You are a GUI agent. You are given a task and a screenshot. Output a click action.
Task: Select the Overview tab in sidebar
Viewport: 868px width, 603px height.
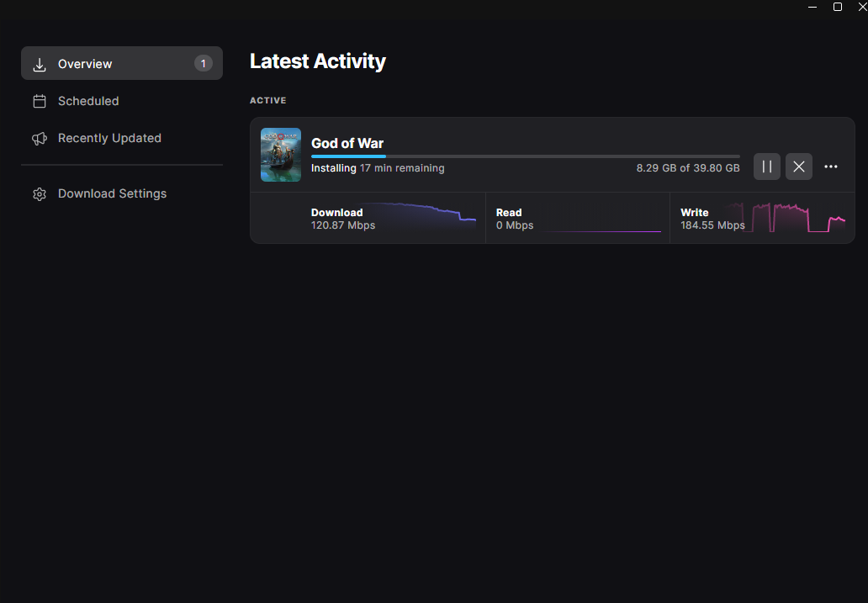[x=122, y=63]
